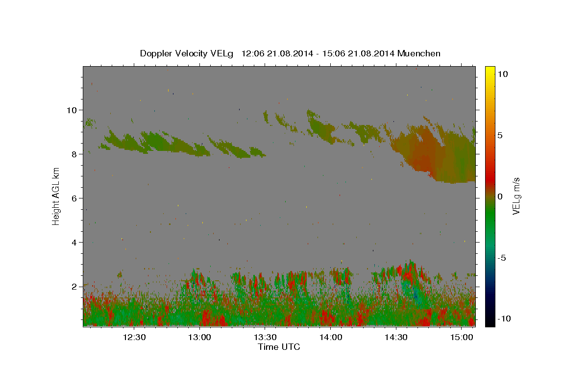Screen dimensions: 588x392
Task: Click the green cirrus streak near 12:40 at 8.5 km
Action: 158,142
